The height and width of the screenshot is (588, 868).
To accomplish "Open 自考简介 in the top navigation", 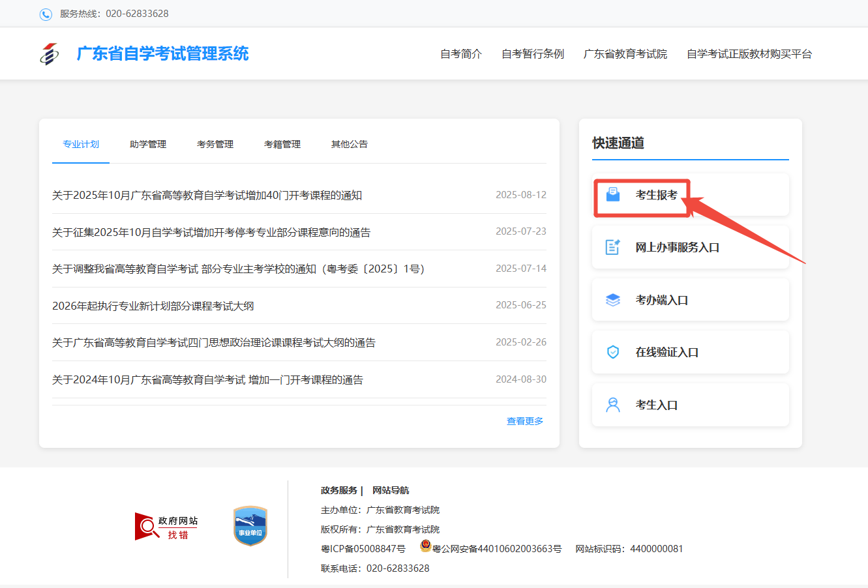I will (x=460, y=53).
